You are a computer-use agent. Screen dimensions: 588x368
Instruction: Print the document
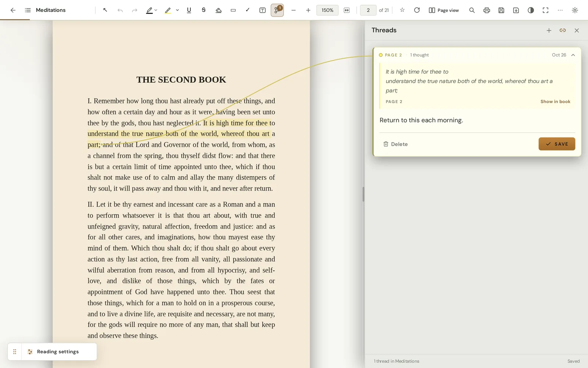click(487, 10)
